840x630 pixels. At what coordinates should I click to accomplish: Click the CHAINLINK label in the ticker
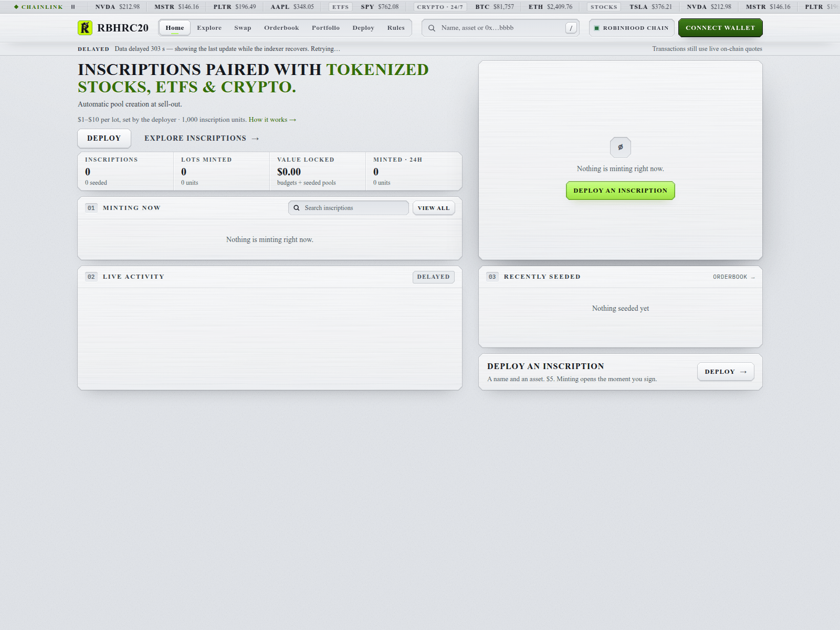coord(42,7)
